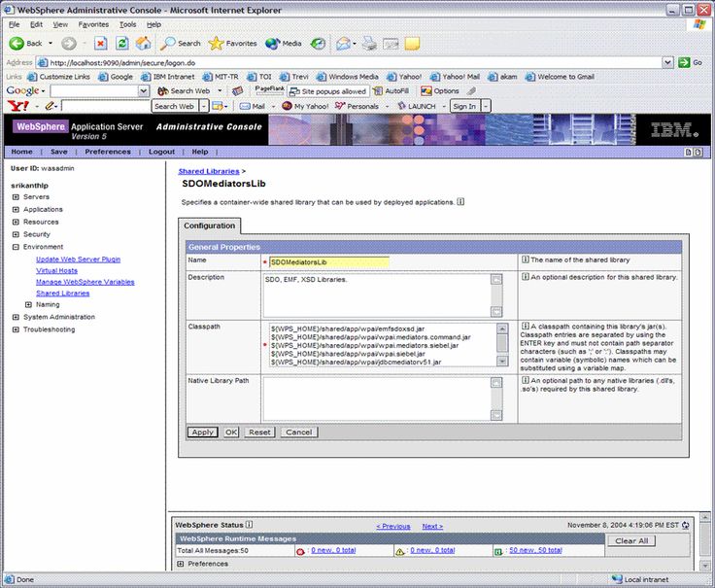
Task: Open Google toolbar Options
Action: click(440, 90)
